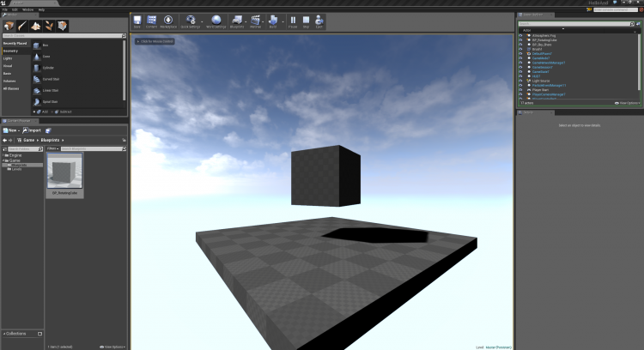Switch to Geometry Editing mode icon

[62, 26]
